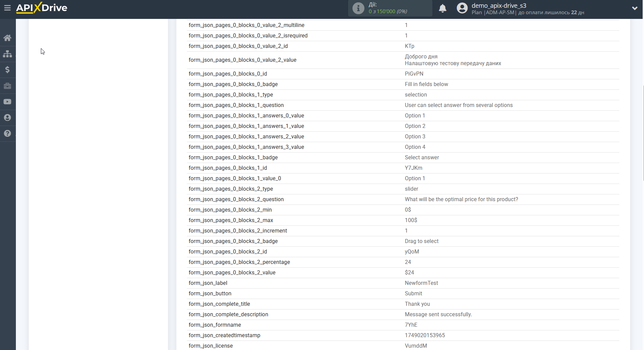Select the '7YhE' formname value
Viewport: 644px width, 350px height.
coord(411,325)
